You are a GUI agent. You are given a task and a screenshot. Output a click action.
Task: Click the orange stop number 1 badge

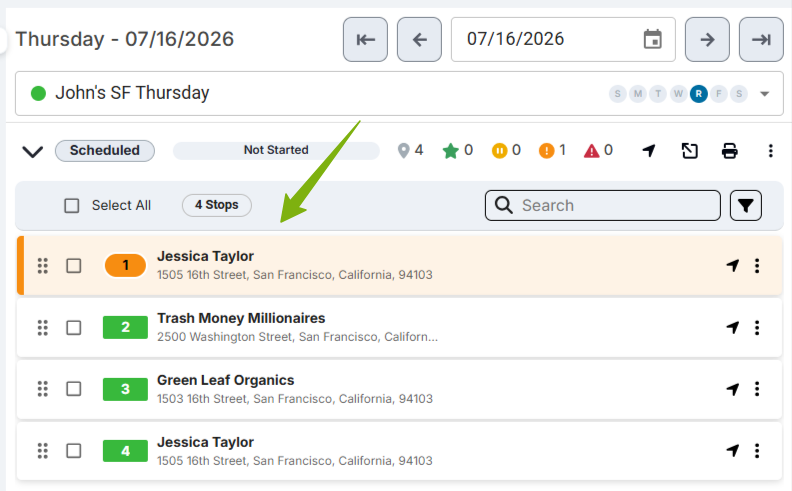click(x=125, y=266)
